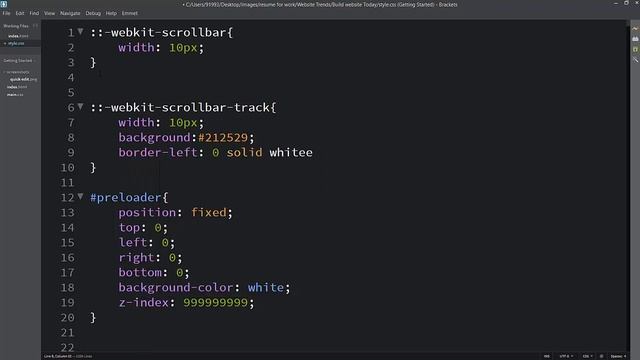
Task: Click line number 21 in the gutter
Action: [67, 333]
